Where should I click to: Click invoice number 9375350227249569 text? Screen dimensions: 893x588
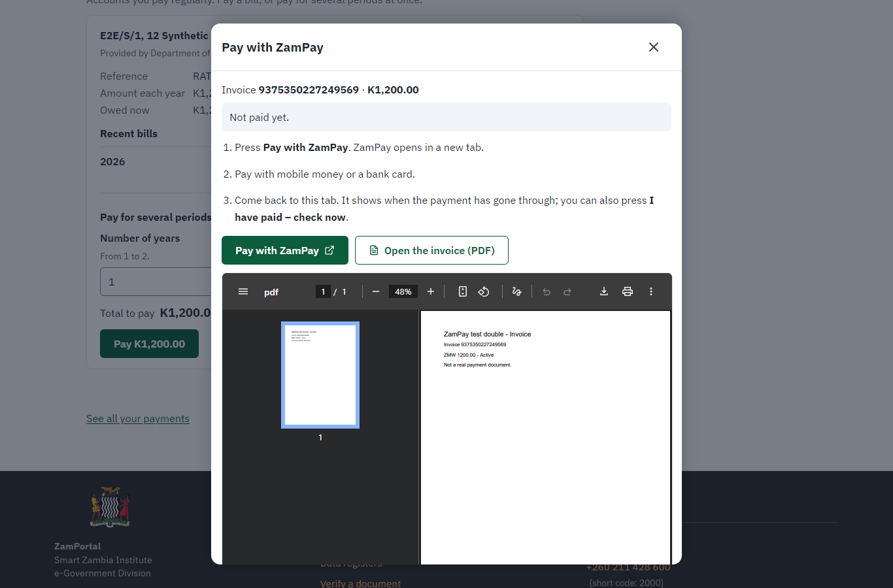click(309, 90)
